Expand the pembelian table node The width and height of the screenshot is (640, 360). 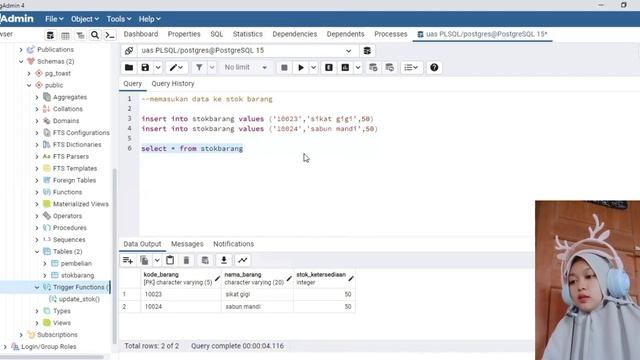tap(45, 264)
